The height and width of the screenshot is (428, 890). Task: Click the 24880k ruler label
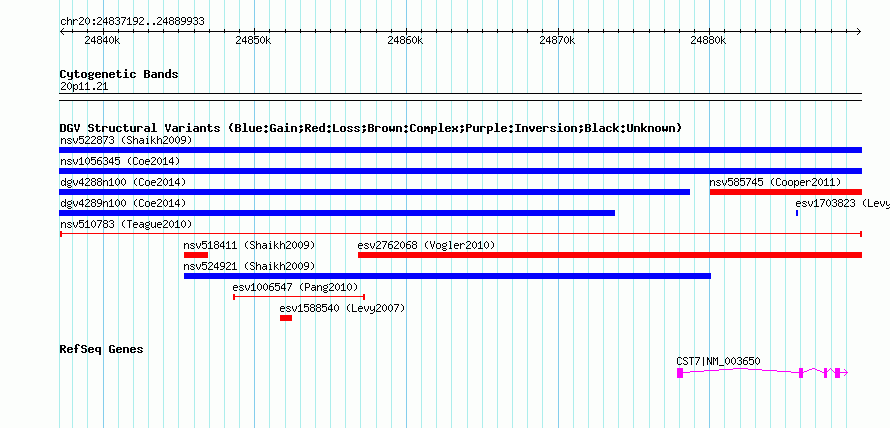tap(708, 40)
